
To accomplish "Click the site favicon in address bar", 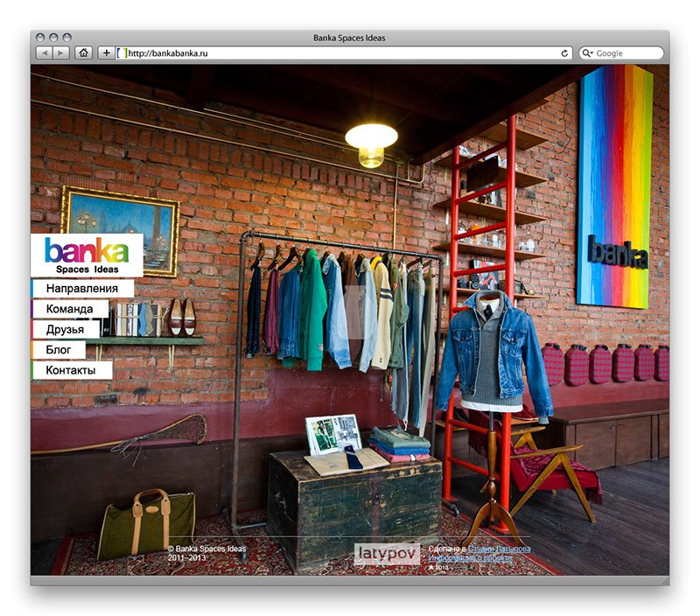I will click(x=122, y=53).
